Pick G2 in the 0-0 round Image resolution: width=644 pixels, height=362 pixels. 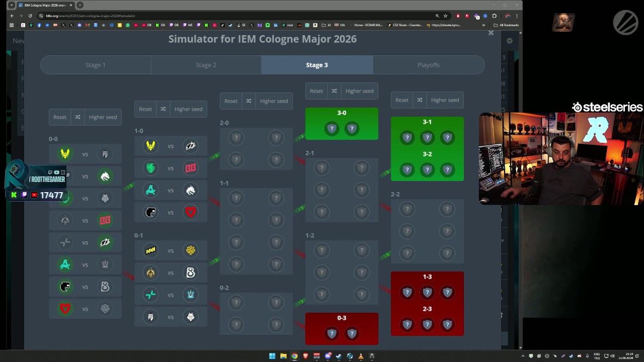click(x=105, y=198)
